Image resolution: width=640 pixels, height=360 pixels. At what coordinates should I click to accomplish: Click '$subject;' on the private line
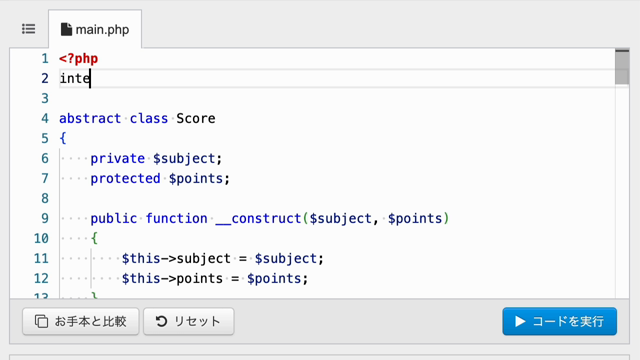point(187,158)
